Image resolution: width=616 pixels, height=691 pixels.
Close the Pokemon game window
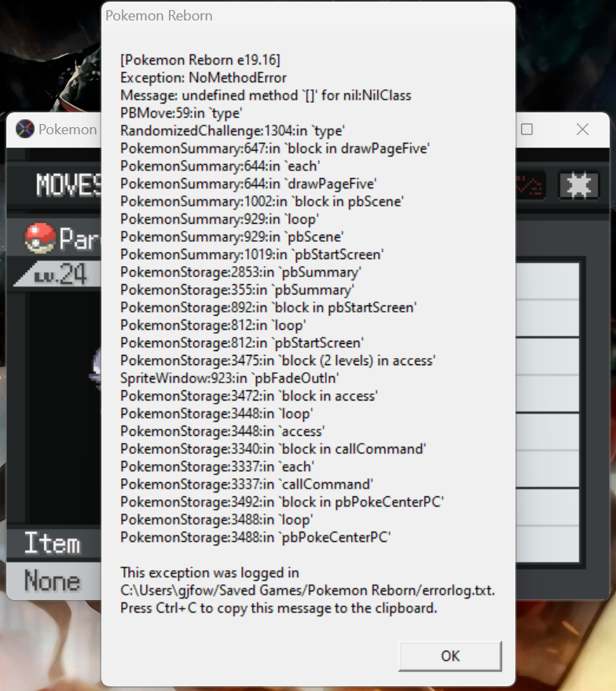point(582,130)
